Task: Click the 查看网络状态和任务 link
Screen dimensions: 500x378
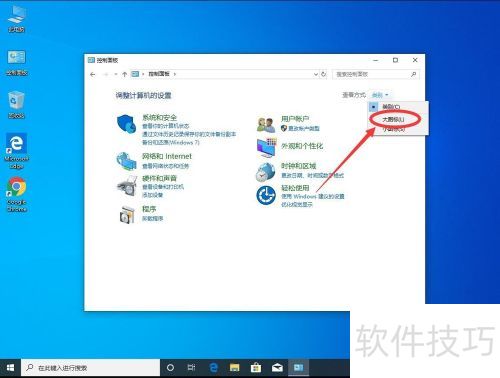Action: pos(165,166)
